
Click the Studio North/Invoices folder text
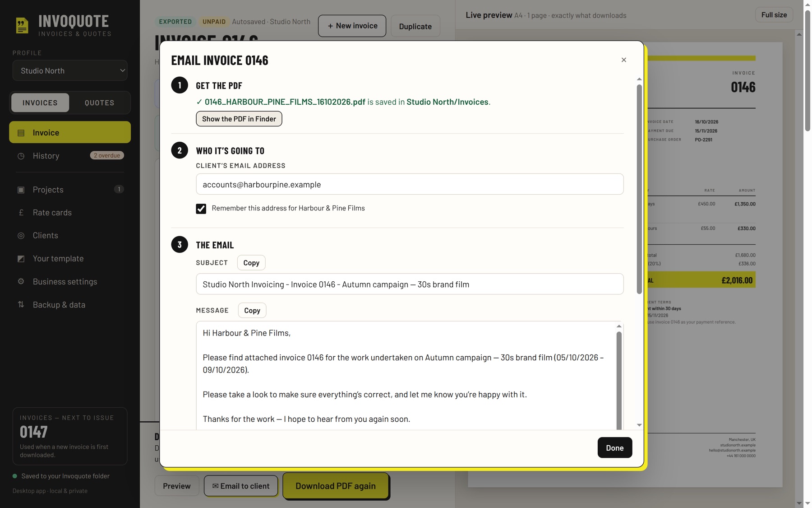point(447,102)
